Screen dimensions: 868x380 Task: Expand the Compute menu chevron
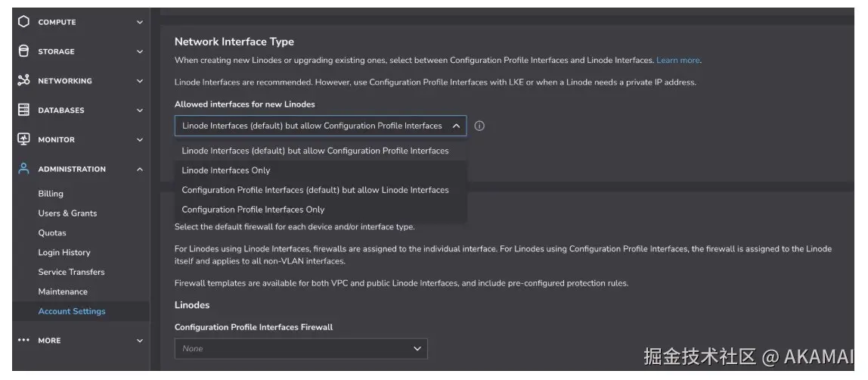pos(139,22)
